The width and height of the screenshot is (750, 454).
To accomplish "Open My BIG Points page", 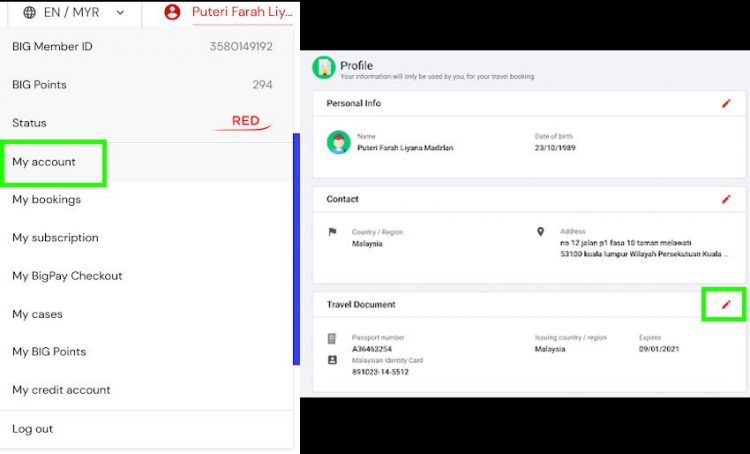I will click(x=49, y=352).
